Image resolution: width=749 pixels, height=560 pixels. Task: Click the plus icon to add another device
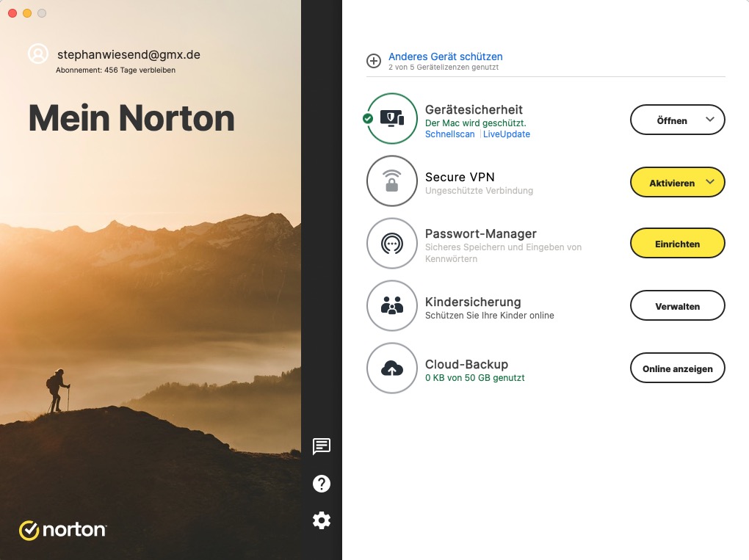pos(374,61)
